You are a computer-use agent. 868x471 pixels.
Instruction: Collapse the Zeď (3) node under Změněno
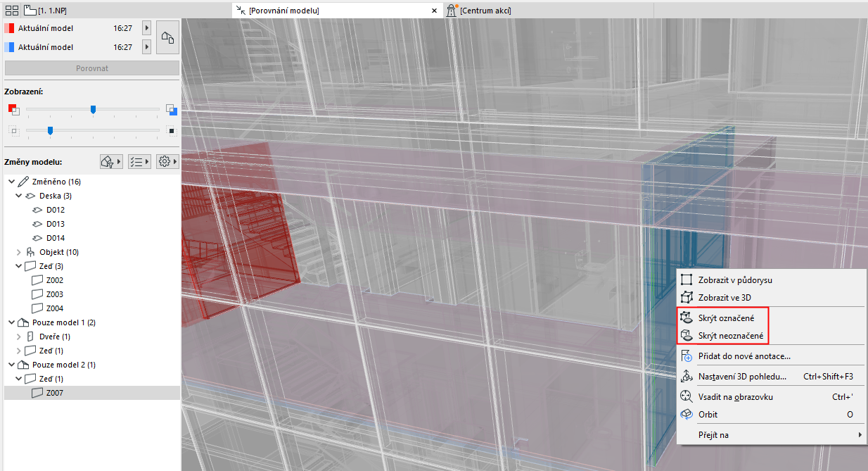[19, 266]
